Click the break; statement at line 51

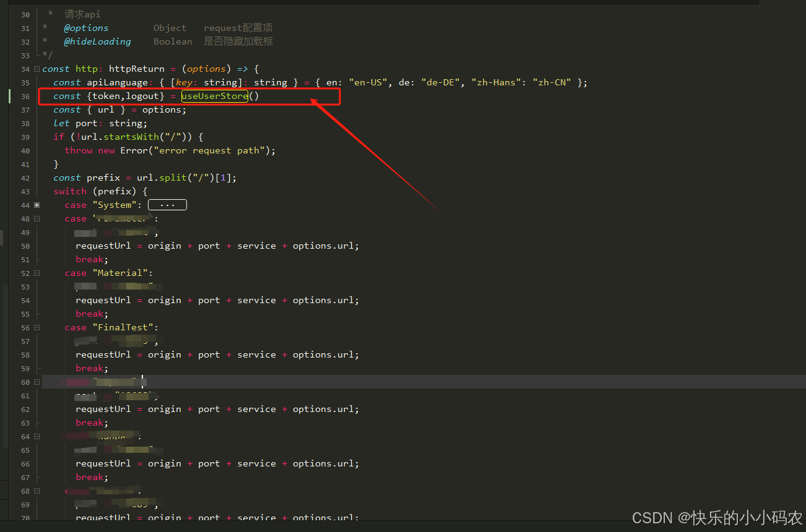click(x=89, y=259)
